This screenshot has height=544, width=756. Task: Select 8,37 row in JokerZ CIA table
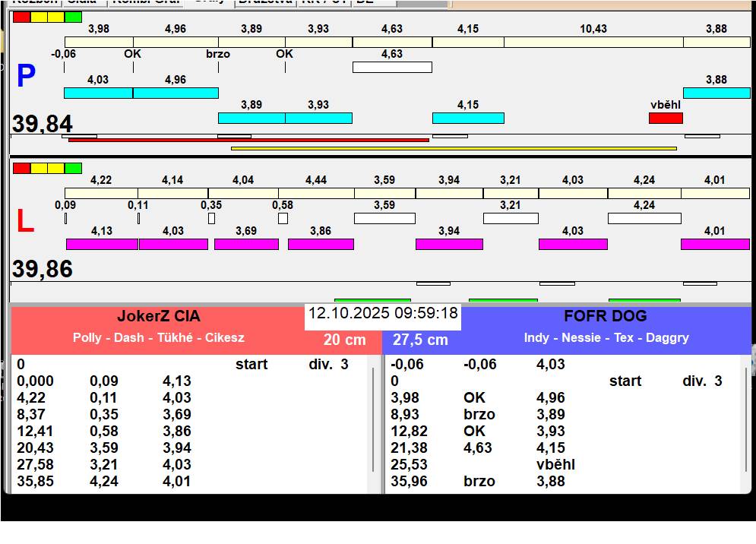pos(189,415)
